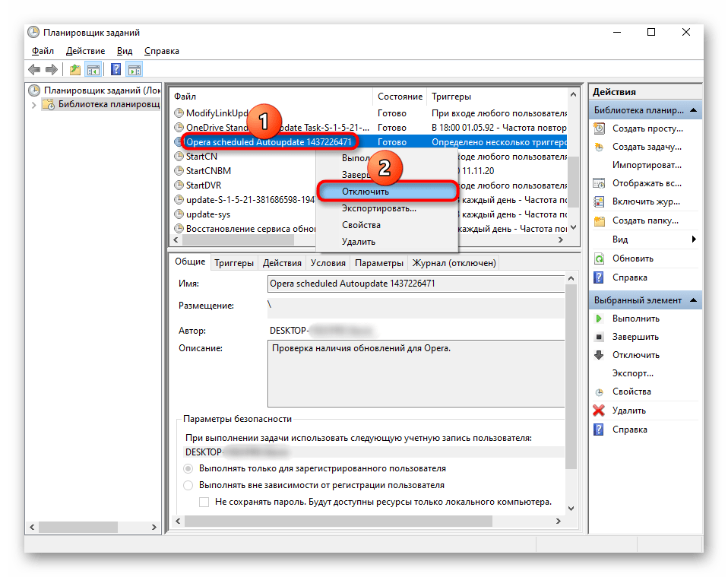Toggle the 'Не сохранять пароль' checkbox
Viewport: 728px width, 577px height.
tap(204, 502)
